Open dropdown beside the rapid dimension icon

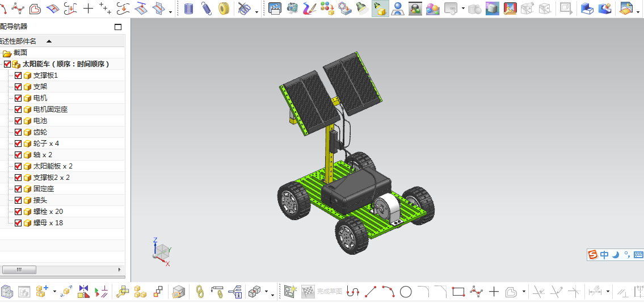point(608,292)
